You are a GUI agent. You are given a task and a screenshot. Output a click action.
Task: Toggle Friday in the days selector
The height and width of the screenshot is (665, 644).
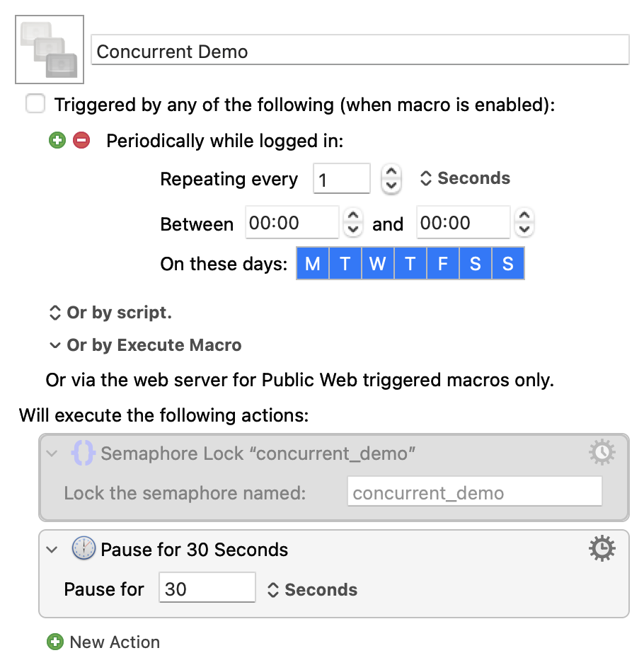(x=442, y=264)
